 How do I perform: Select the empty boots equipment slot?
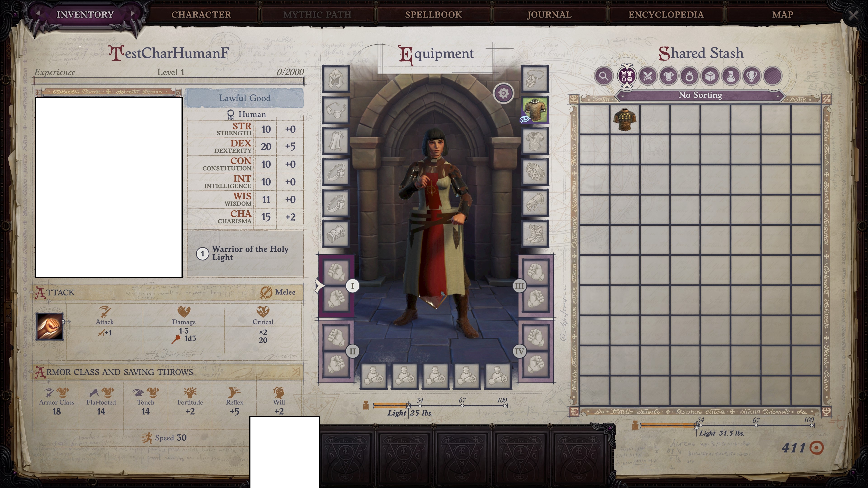(535, 234)
